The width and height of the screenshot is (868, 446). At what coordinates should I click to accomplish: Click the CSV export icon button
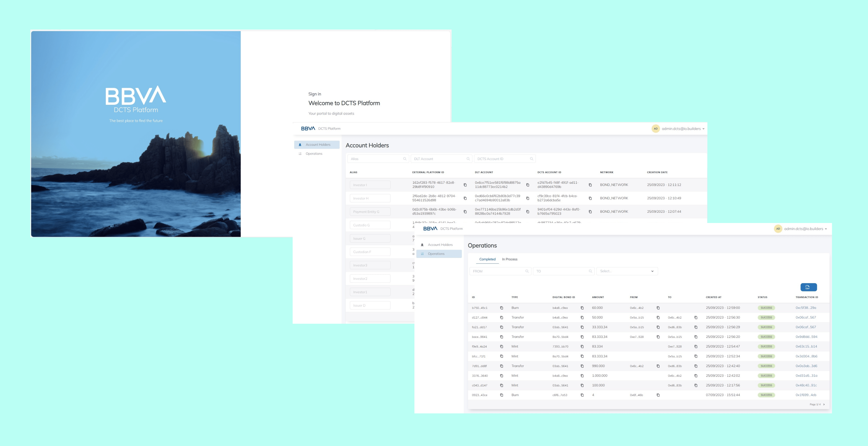click(x=808, y=287)
